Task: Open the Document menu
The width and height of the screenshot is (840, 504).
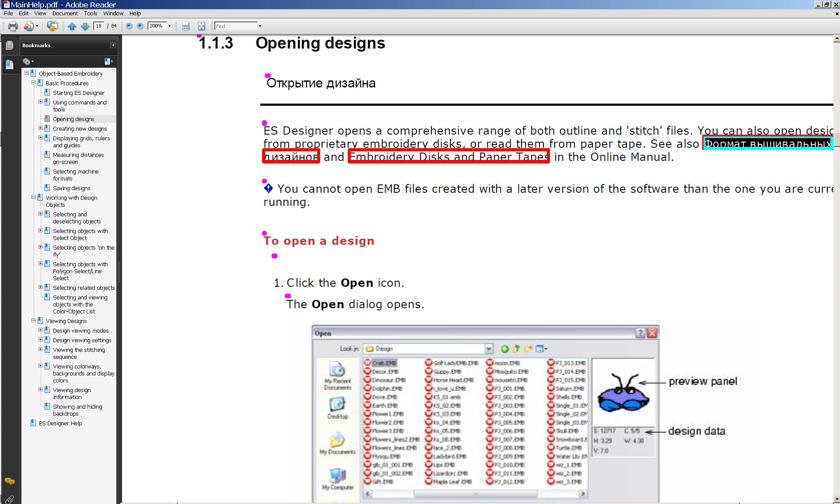Action: 65,14
